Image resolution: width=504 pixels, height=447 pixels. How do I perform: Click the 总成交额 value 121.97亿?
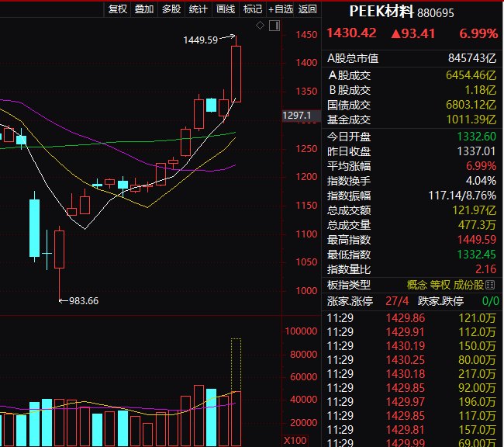(x=475, y=210)
